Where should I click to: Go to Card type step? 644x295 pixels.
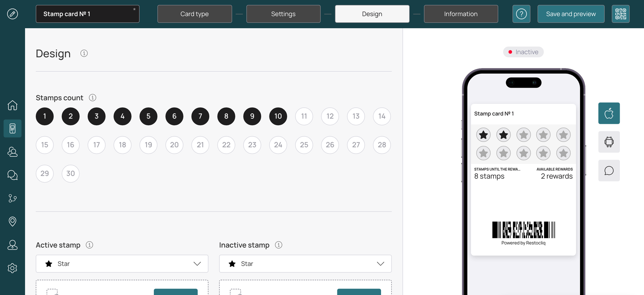coord(195,14)
